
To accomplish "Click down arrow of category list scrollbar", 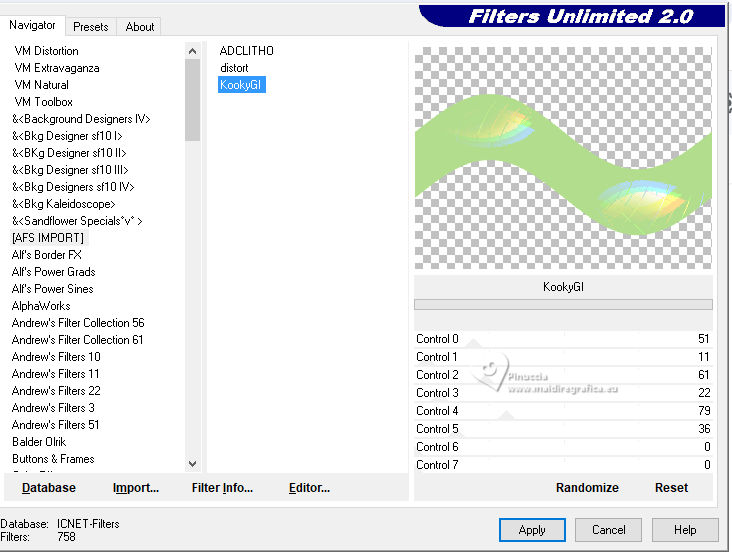I will click(192, 464).
